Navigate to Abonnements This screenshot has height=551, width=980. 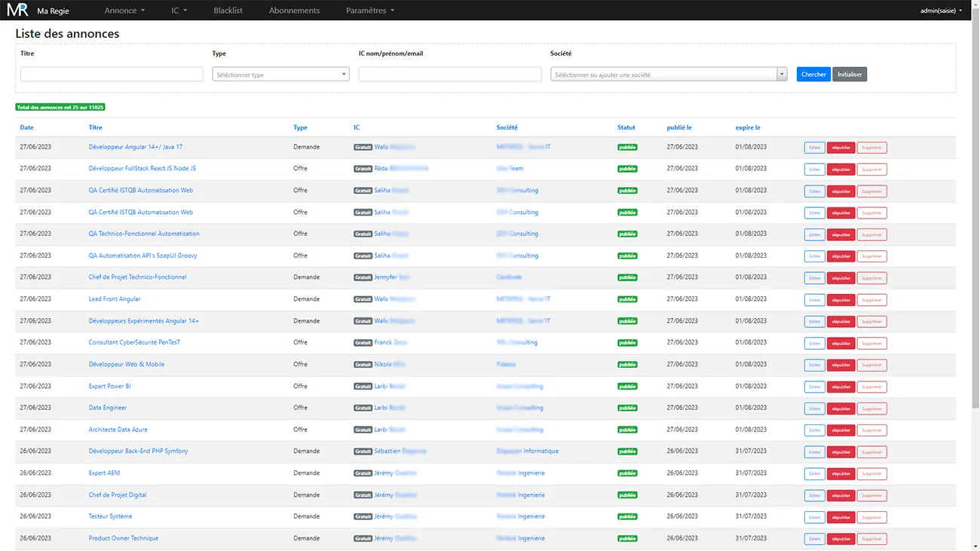point(294,11)
